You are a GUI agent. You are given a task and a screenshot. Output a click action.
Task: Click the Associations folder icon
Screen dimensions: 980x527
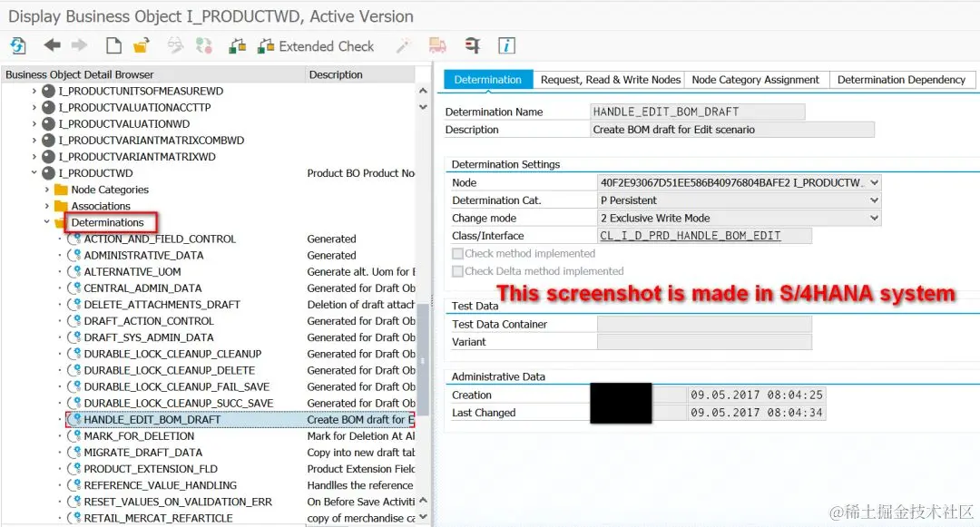coord(61,206)
